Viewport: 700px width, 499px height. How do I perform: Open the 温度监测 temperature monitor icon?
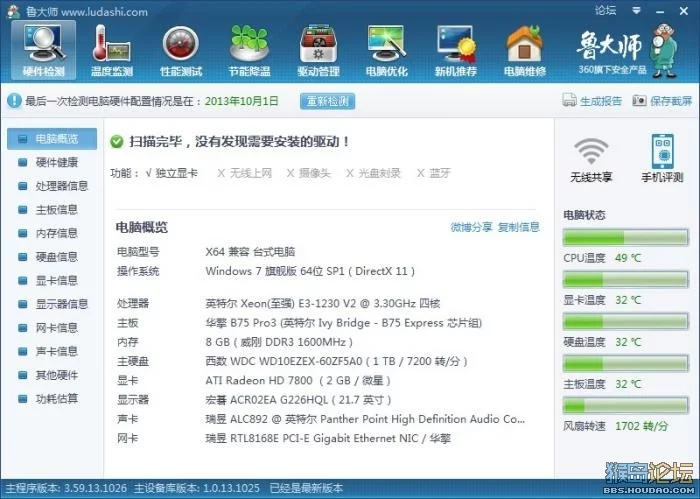click(112, 50)
